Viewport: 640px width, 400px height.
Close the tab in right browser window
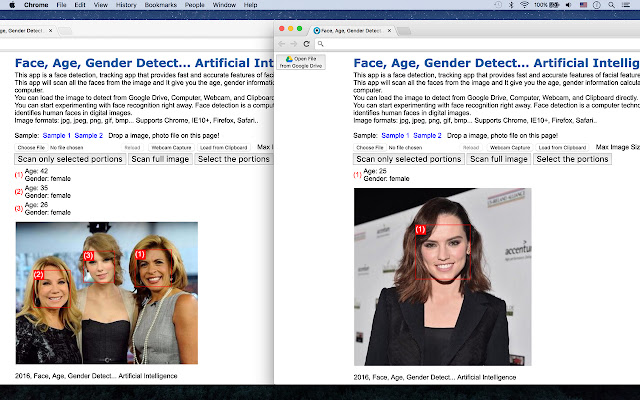389,31
